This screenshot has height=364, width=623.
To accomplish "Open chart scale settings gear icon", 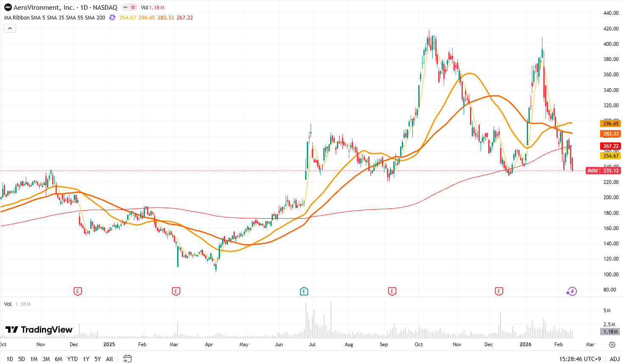I will click(612, 345).
